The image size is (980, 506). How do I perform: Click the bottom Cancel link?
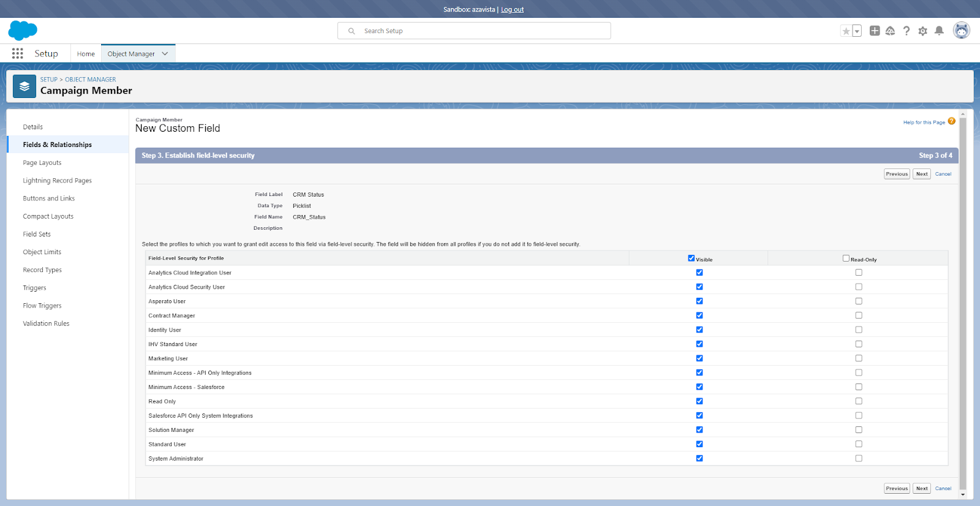(943, 488)
